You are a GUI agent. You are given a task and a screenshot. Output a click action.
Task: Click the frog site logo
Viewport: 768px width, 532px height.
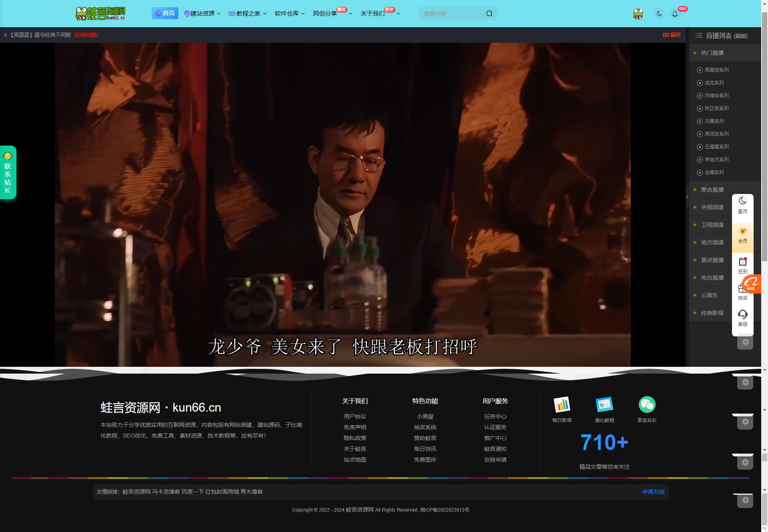100,13
